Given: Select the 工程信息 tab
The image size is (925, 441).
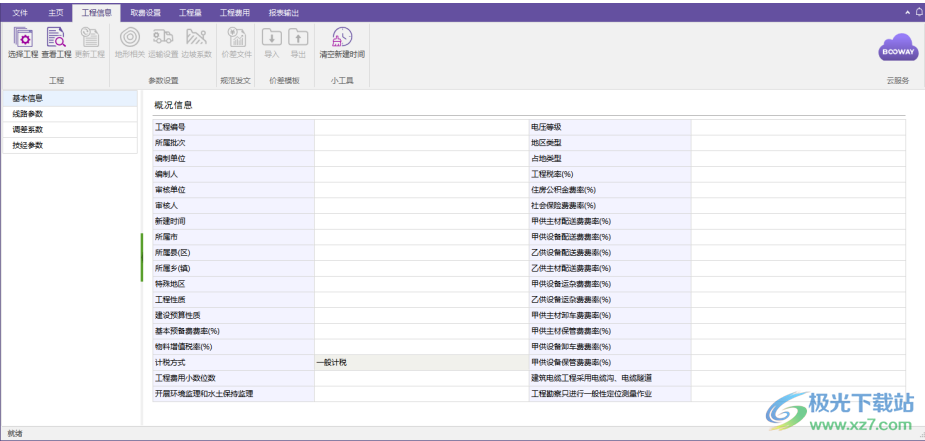Looking at the screenshot, I should click(x=96, y=12).
